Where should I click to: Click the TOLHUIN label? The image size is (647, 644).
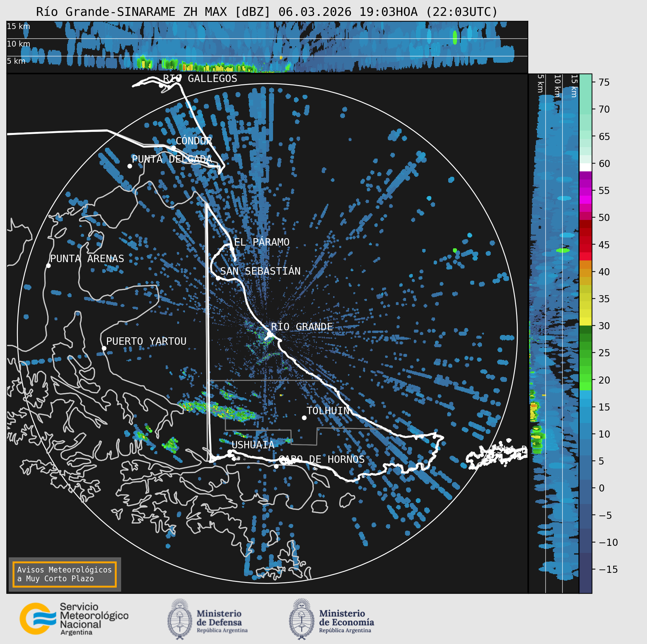328,411
